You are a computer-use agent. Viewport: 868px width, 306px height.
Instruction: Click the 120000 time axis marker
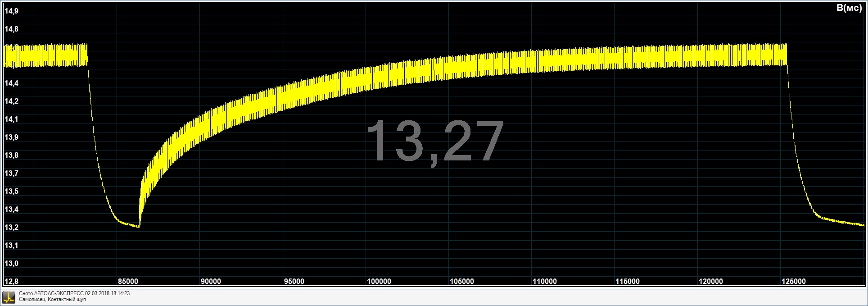[711, 282]
